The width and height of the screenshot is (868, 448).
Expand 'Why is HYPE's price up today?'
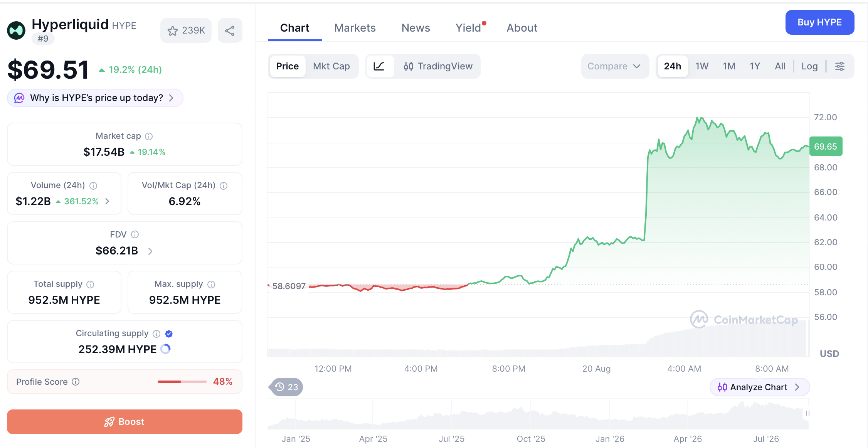[x=95, y=98]
